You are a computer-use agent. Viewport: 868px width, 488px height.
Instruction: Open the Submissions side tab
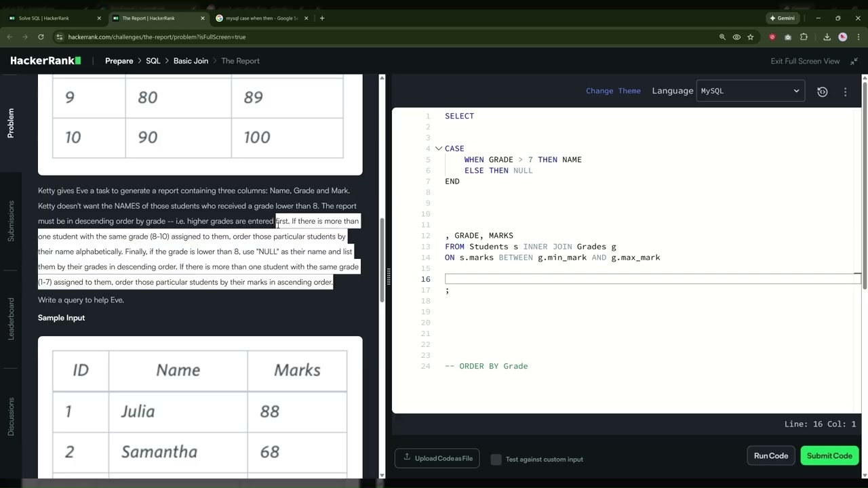10,221
